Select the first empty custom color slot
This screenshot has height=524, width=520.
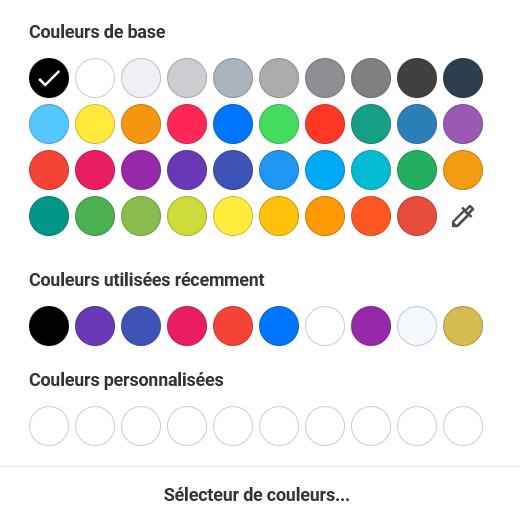click(49, 426)
